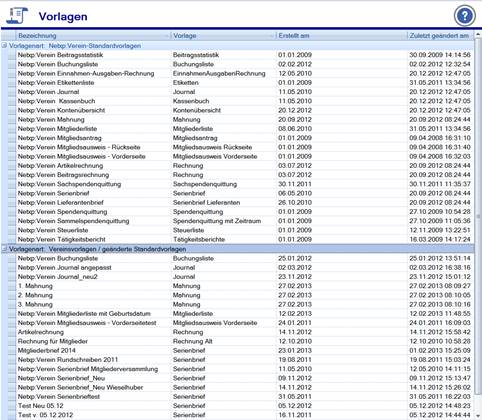Click Vorlage cell Rechnung Alt
Viewport: 482px width, 420px height.
(192, 341)
